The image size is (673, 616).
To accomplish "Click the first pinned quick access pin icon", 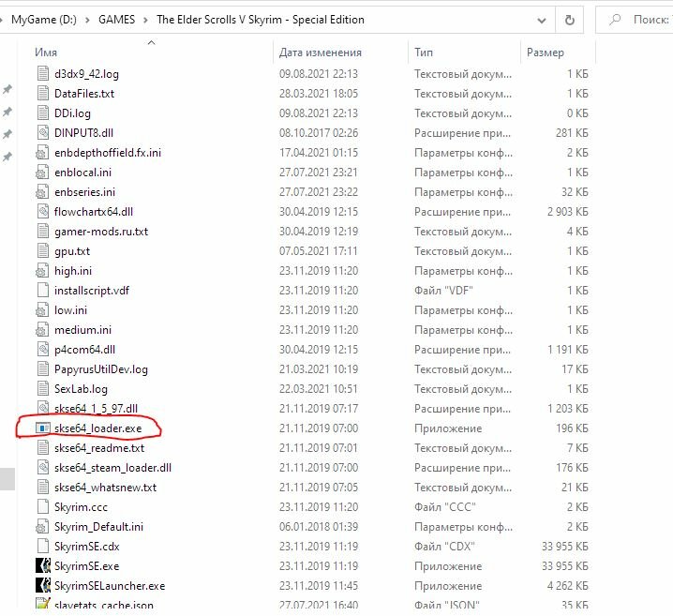I will pyautogui.click(x=7, y=90).
